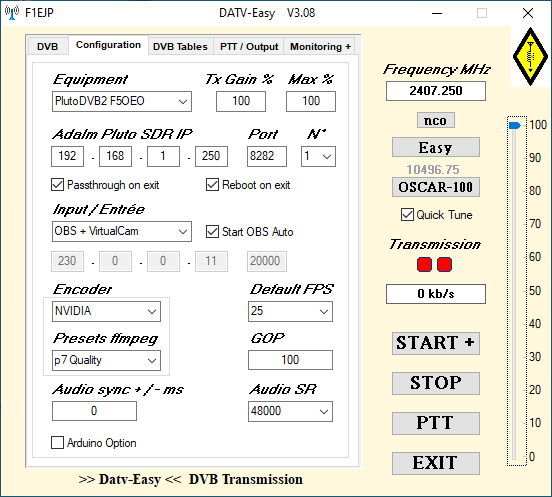Image resolution: width=552 pixels, height=497 pixels.
Task: Open the Monitoring + tab
Action: click(320, 46)
